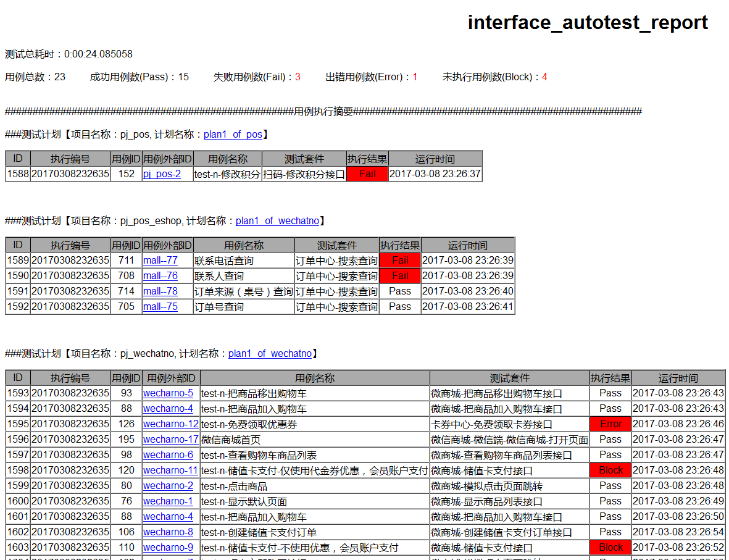Open plan link under project pj_wechatno
Screen dimensions: 729x560
click(270, 354)
